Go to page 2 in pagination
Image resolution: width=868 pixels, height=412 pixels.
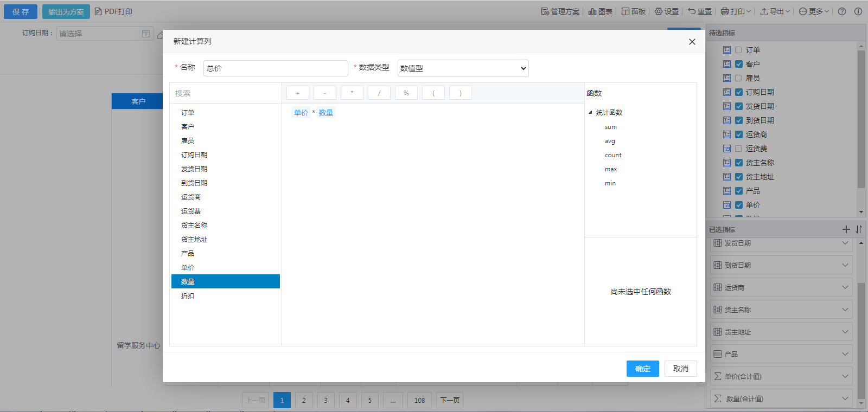304,401
